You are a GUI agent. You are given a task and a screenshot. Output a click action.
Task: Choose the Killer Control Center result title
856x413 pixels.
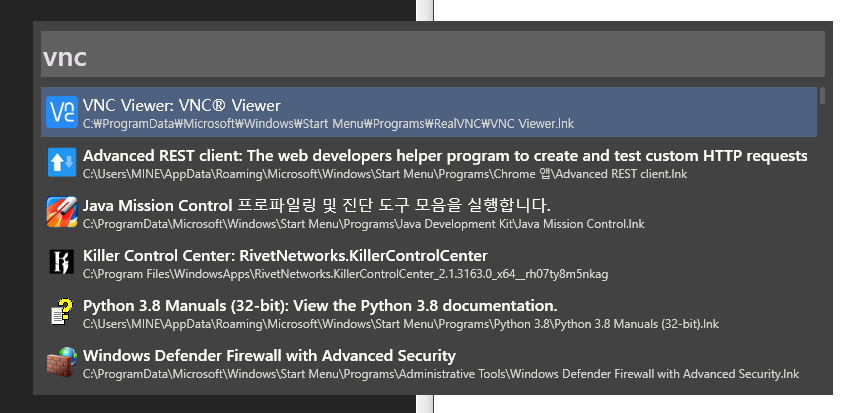click(285, 256)
